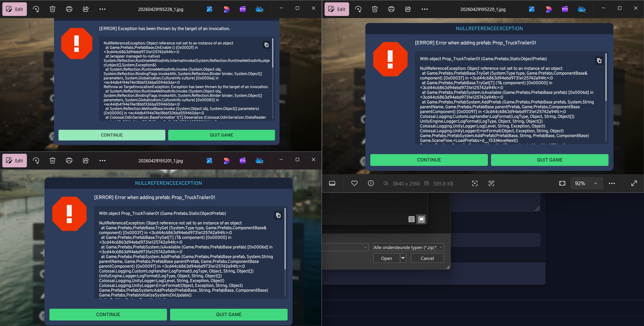This screenshot has width=644, height=326.
Task: Click trash icon in 20260429195201_1.jpg window
Action: point(53,161)
